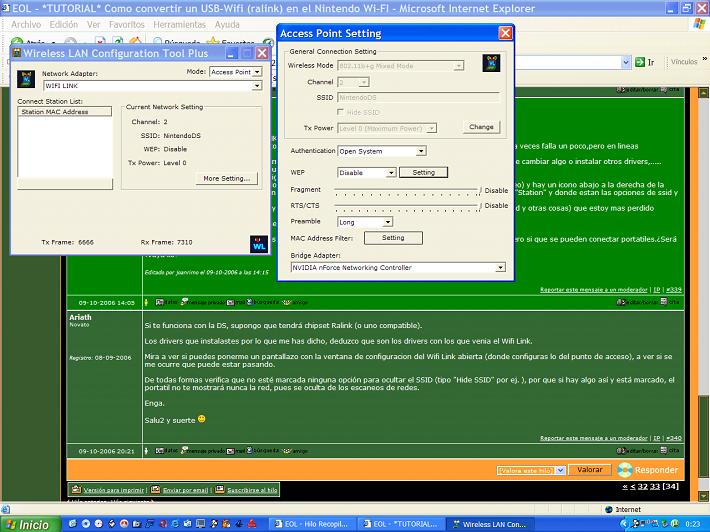Click the MAC Address Filter Setting button

(393, 238)
